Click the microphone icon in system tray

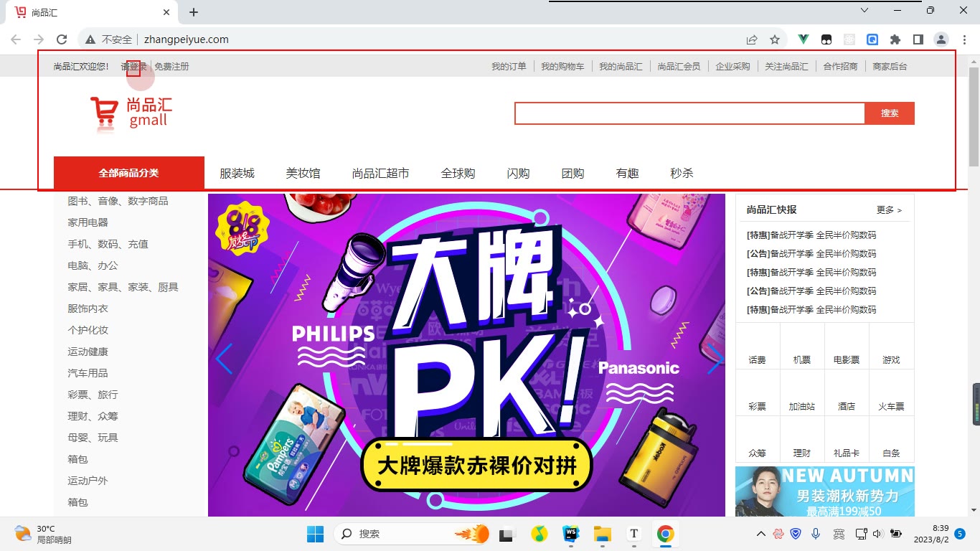(816, 534)
